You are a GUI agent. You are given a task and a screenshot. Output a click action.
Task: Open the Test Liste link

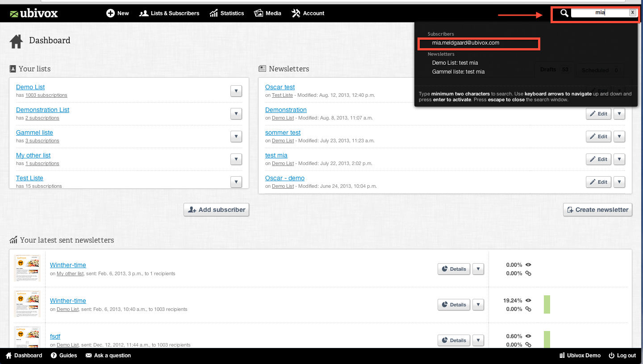click(x=29, y=178)
